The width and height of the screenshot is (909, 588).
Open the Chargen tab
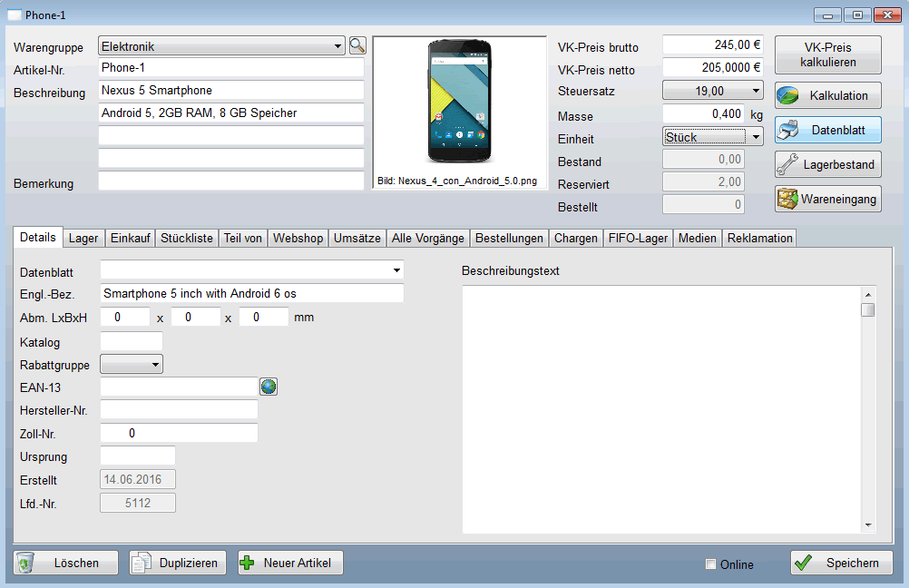576,239
